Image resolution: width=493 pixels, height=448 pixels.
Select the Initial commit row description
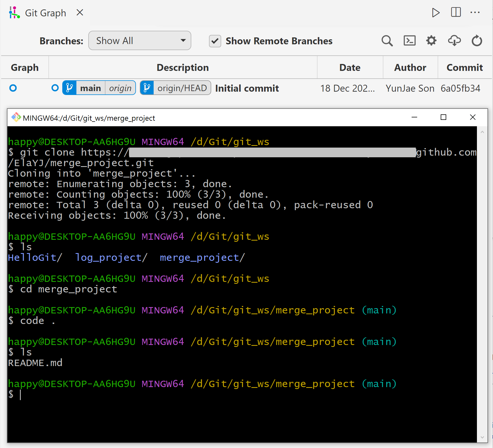(x=247, y=88)
